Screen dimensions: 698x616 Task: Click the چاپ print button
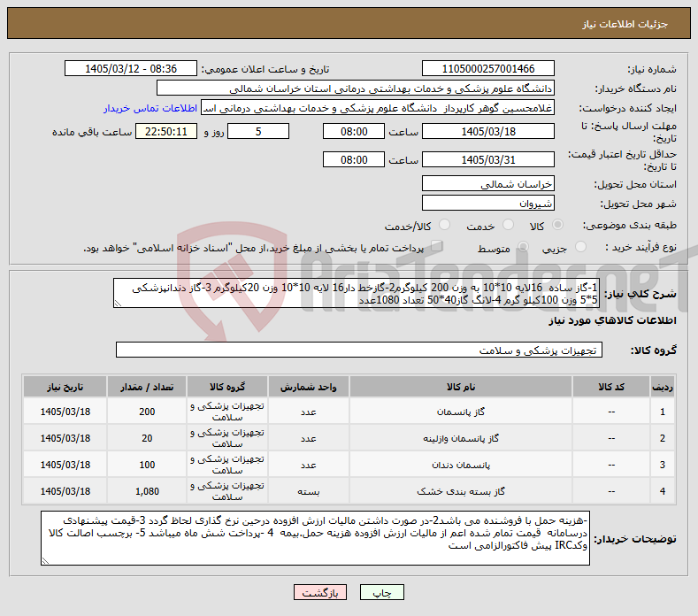[x=382, y=592]
